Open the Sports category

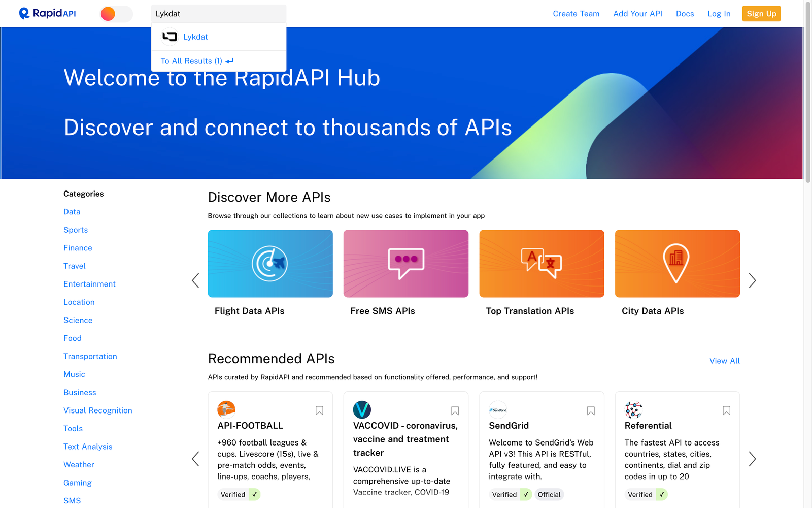tap(76, 230)
